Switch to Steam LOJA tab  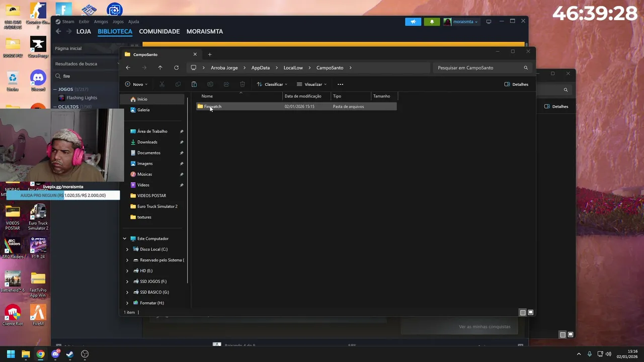[x=84, y=31]
